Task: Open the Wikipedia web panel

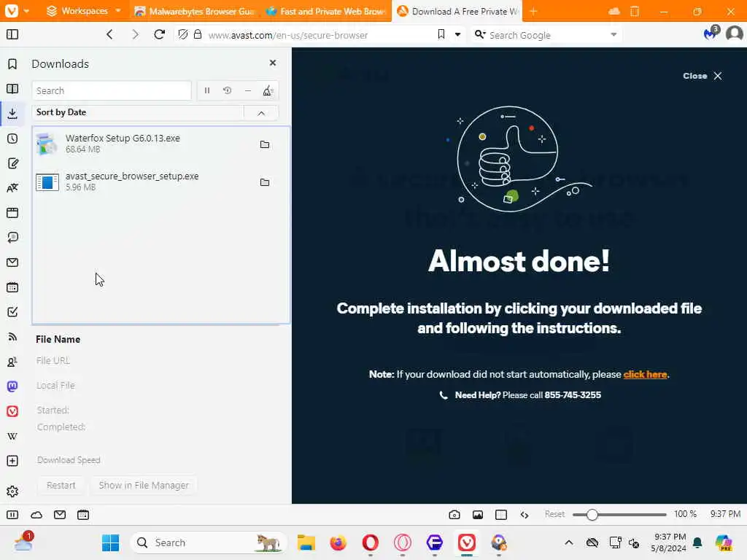Action: tap(12, 436)
